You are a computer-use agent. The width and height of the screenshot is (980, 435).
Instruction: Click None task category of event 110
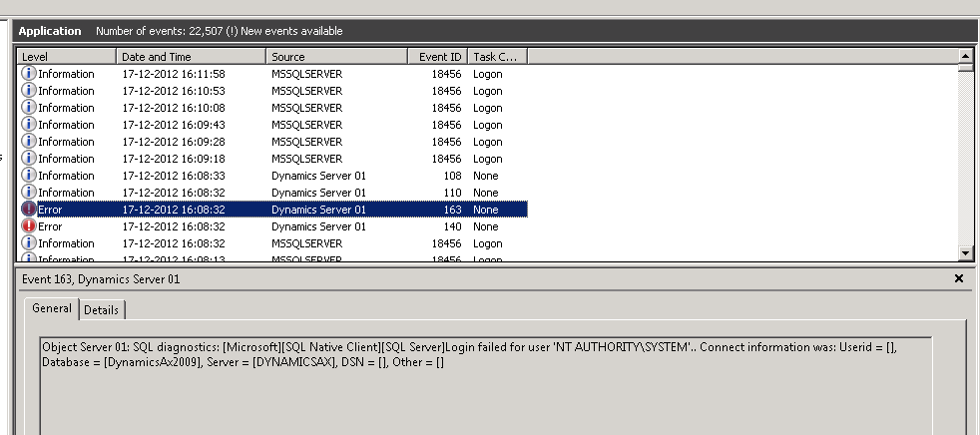tap(486, 193)
